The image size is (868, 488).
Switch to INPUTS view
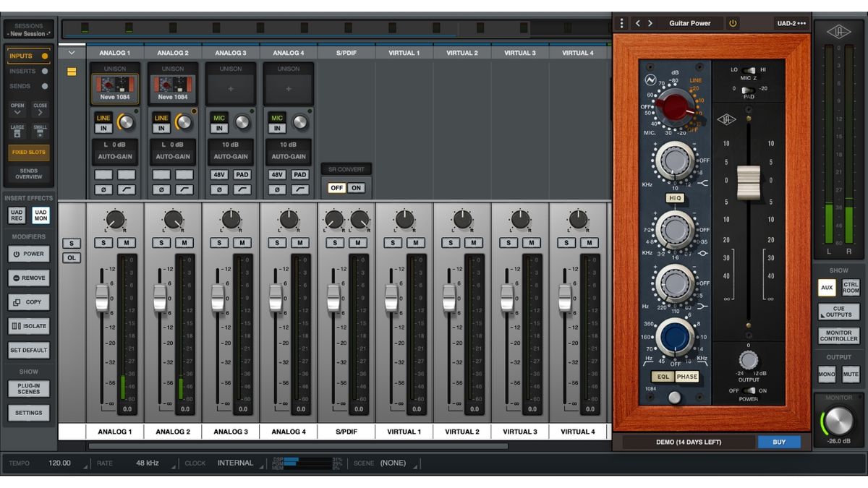click(x=29, y=56)
